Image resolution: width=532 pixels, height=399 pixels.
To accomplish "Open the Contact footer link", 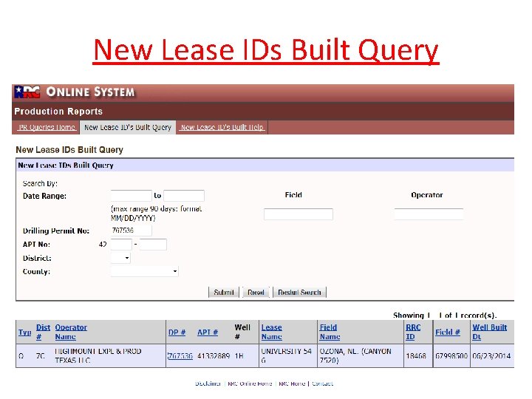I will click(x=322, y=383).
